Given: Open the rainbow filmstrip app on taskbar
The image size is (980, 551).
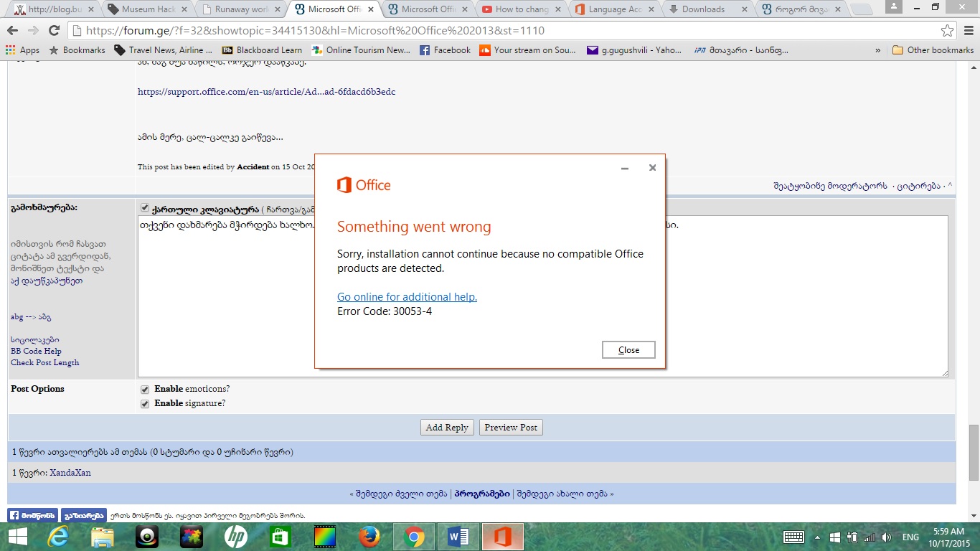Looking at the screenshot, I should click(325, 537).
